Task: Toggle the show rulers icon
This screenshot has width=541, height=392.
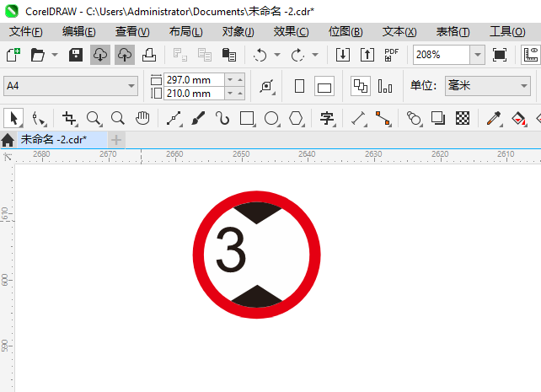Action: pyautogui.click(x=531, y=55)
